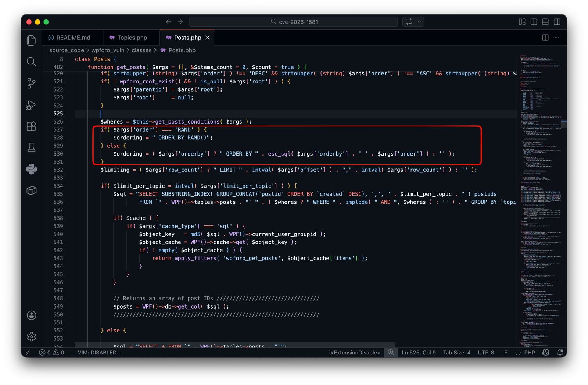Screen dimensions: 588x385
Task: Click classes in the breadcrumb
Action: pyautogui.click(x=141, y=50)
